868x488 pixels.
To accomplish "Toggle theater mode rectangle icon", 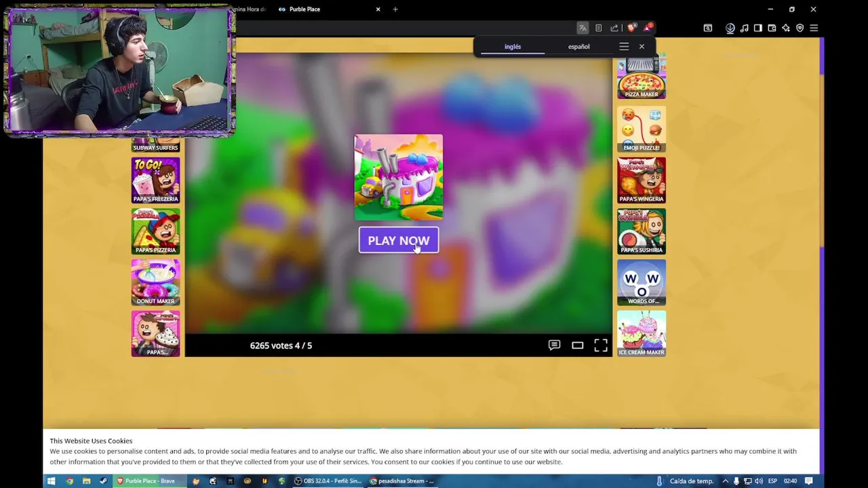I will pos(577,346).
